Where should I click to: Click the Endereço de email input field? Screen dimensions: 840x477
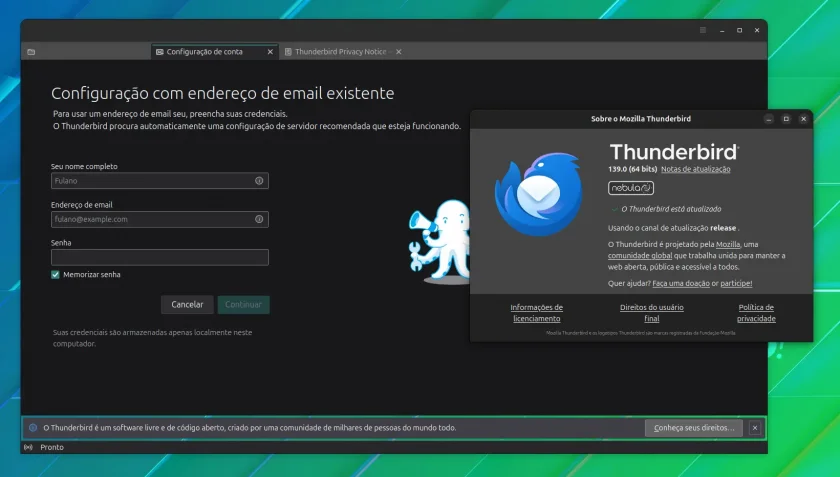[160, 219]
